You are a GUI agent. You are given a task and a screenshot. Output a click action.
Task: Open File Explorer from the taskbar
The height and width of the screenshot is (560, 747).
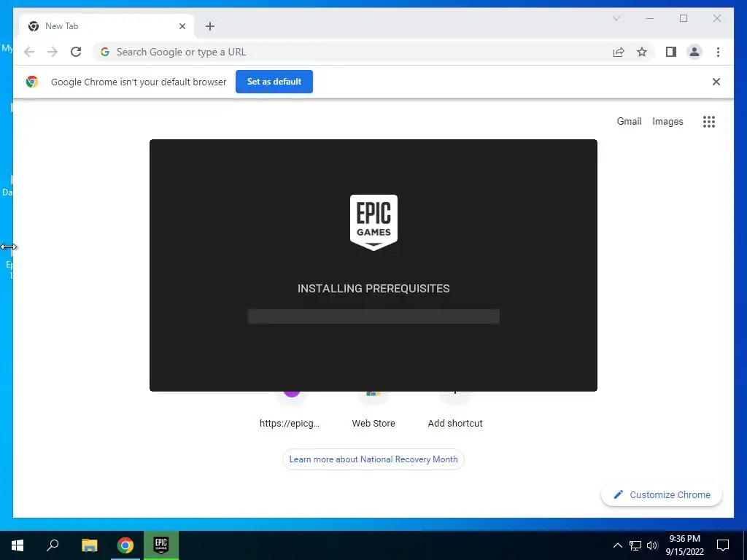[89, 545]
